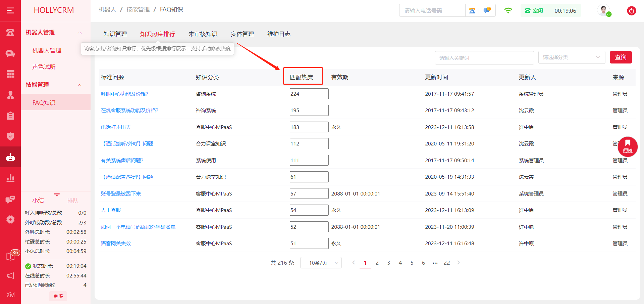Open the 请选择分类 category dropdown

click(572, 57)
